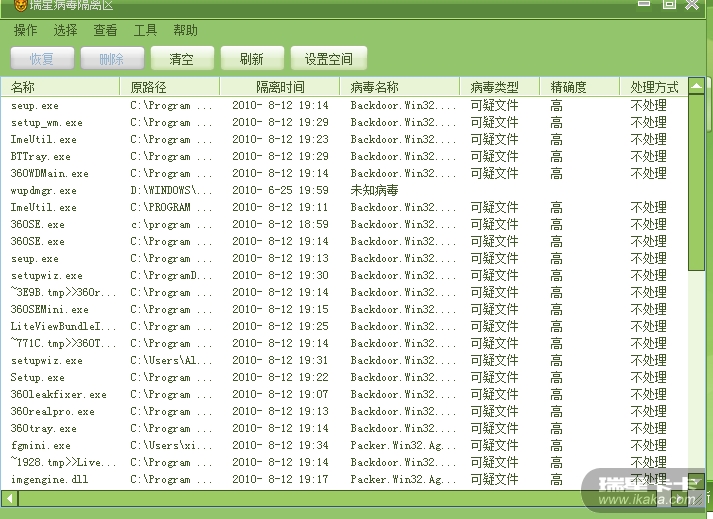This screenshot has width=713, height=519.
Task: Sort by the 处理方式 column header
Action: click(653, 87)
